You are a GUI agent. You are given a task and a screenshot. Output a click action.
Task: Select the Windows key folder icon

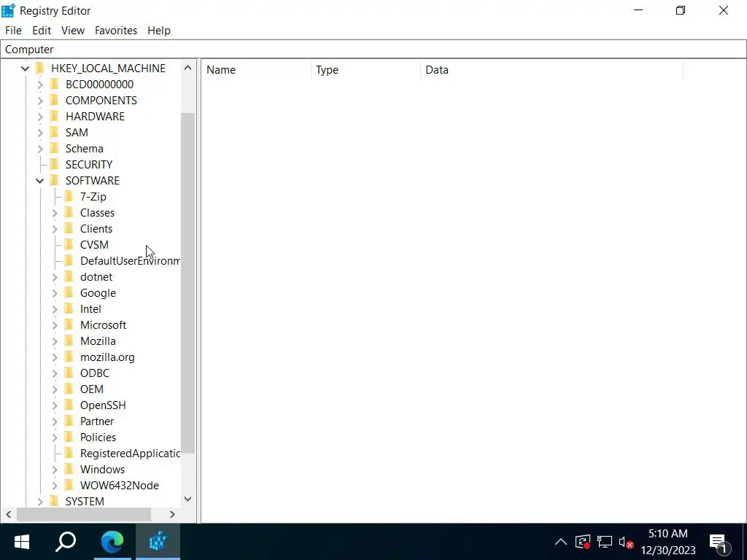(69, 469)
